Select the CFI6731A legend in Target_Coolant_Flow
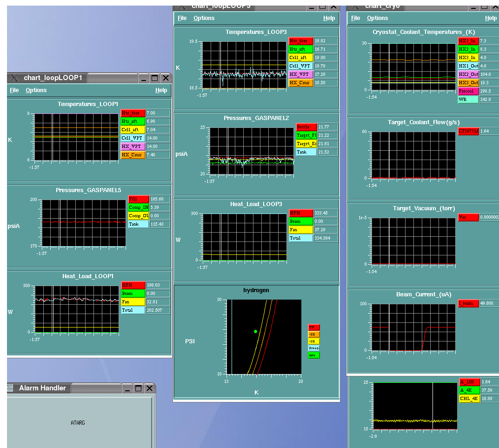 pos(468,131)
